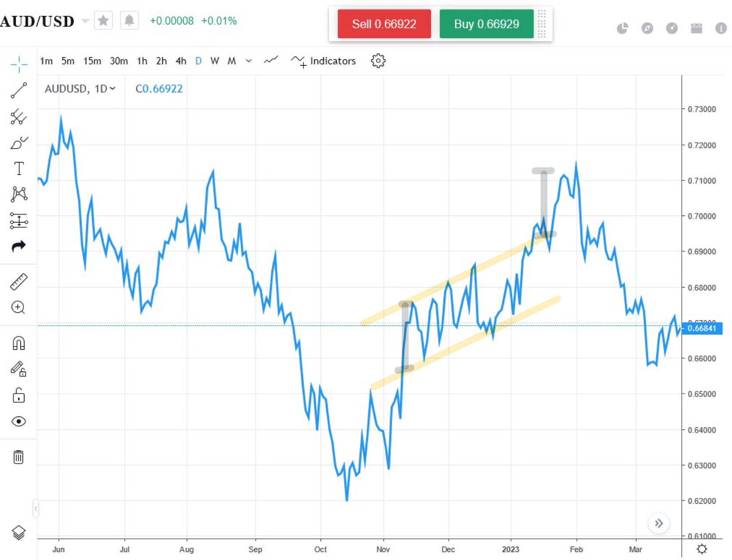Viewport: 732px width, 560px height.
Task: Hide all drawings with eye icon
Action: click(x=18, y=421)
